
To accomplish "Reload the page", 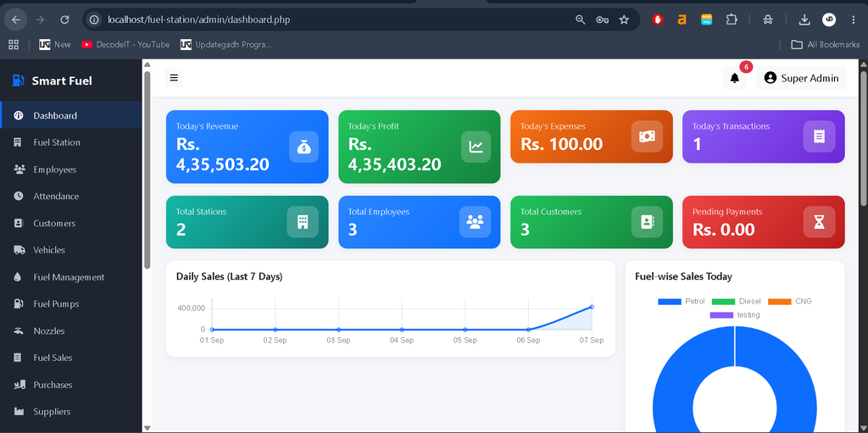I will [64, 20].
